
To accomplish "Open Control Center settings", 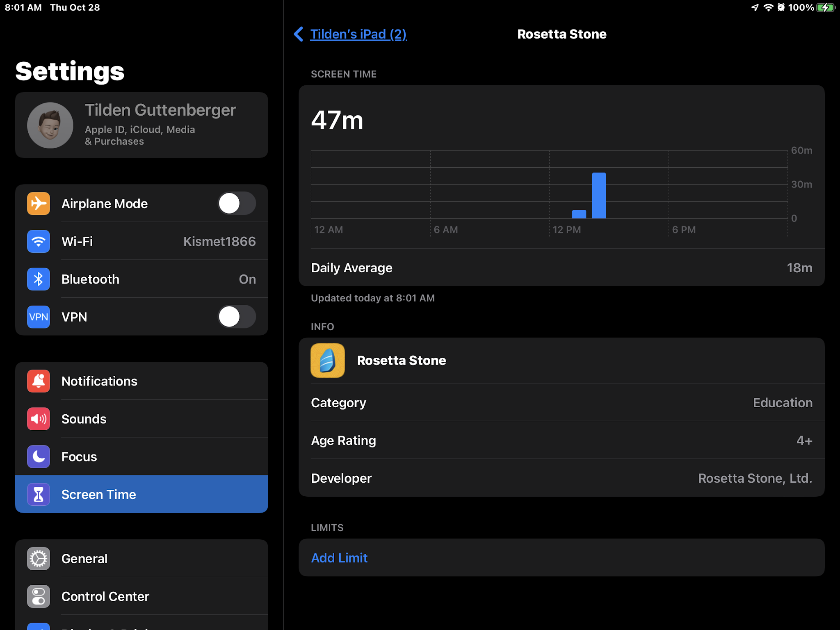I will point(142,596).
